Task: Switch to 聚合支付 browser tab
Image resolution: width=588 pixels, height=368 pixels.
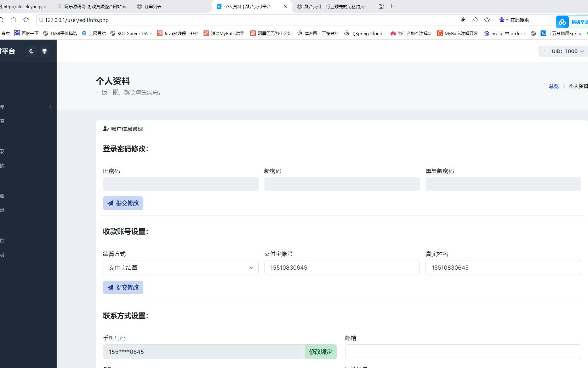Action: click(x=331, y=6)
